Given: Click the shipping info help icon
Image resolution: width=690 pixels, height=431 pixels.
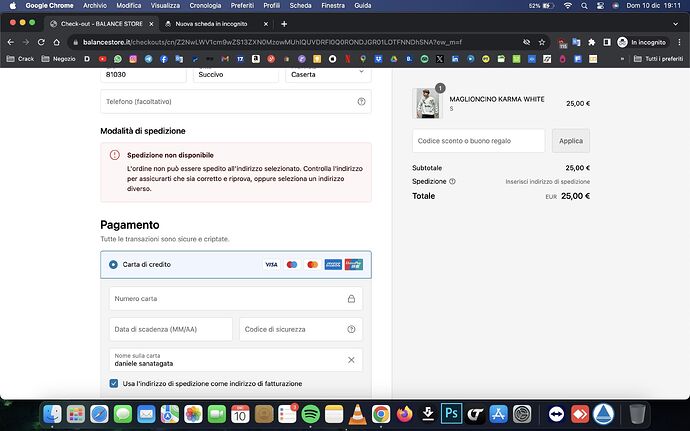Looking at the screenshot, I should 452,181.
